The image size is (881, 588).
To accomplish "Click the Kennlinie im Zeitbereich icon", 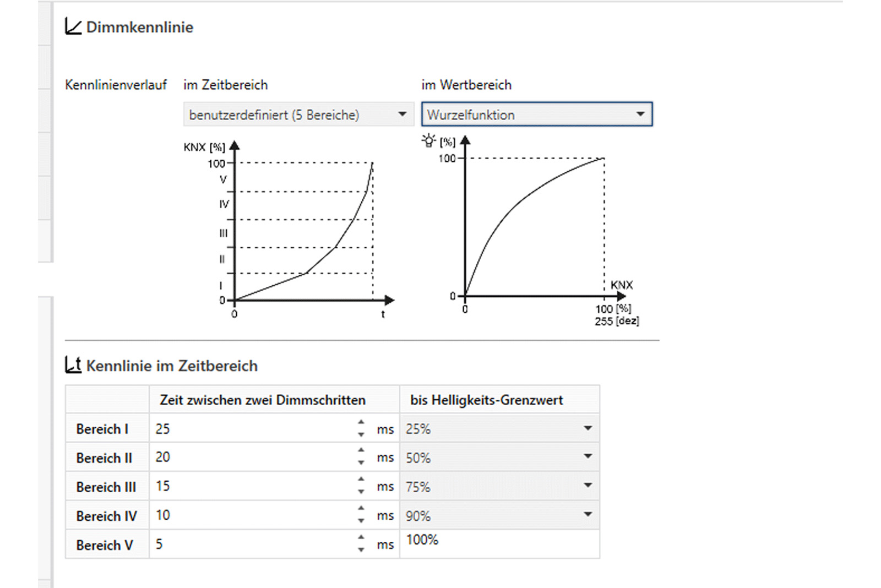I will [x=73, y=365].
